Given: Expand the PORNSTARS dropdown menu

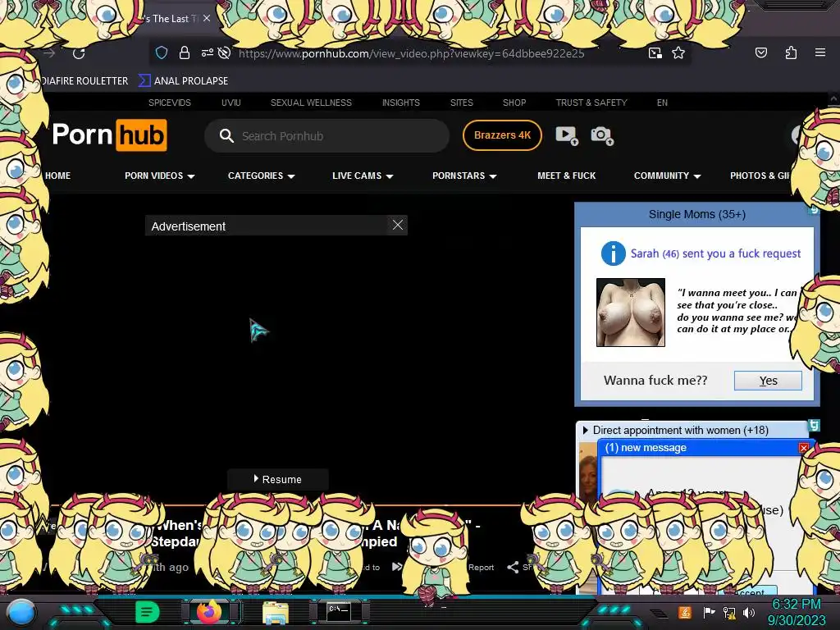Looking at the screenshot, I should coord(464,176).
